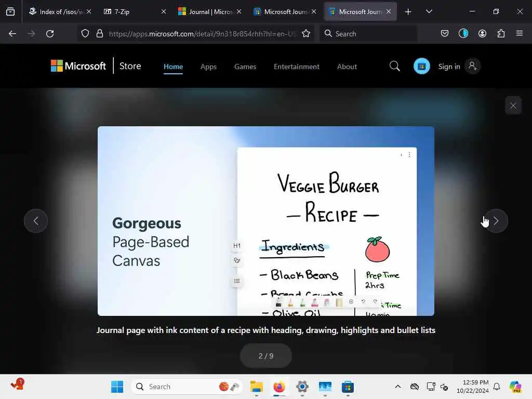Open Firefox account icon
This screenshot has height=399, width=532.
click(x=482, y=33)
